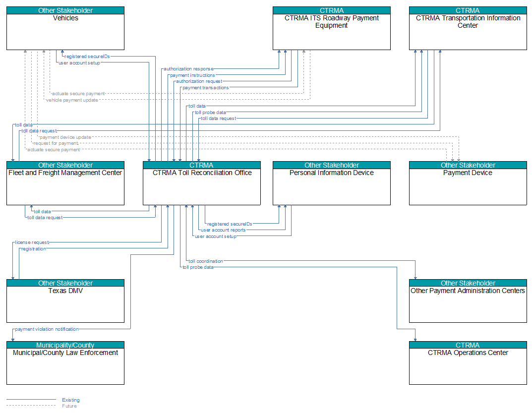Click CTRMA ITS Roadway Payment Equipment node
This screenshot has width=532, height=415.
coord(332,28)
